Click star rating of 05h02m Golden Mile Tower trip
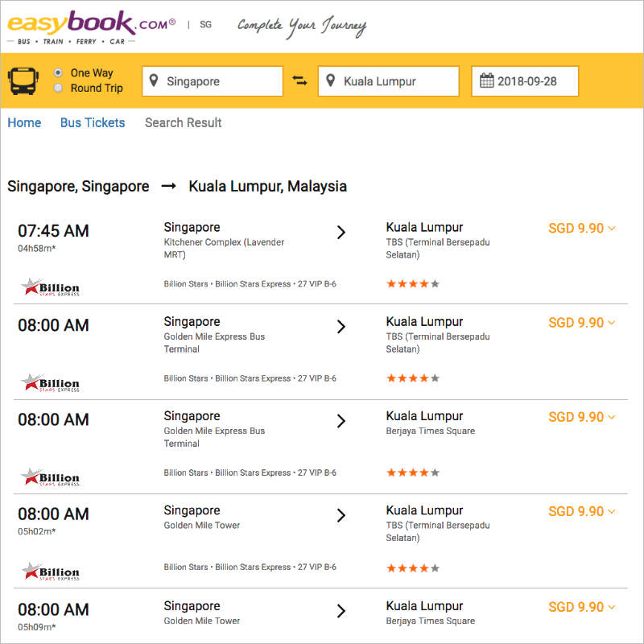 [413, 568]
